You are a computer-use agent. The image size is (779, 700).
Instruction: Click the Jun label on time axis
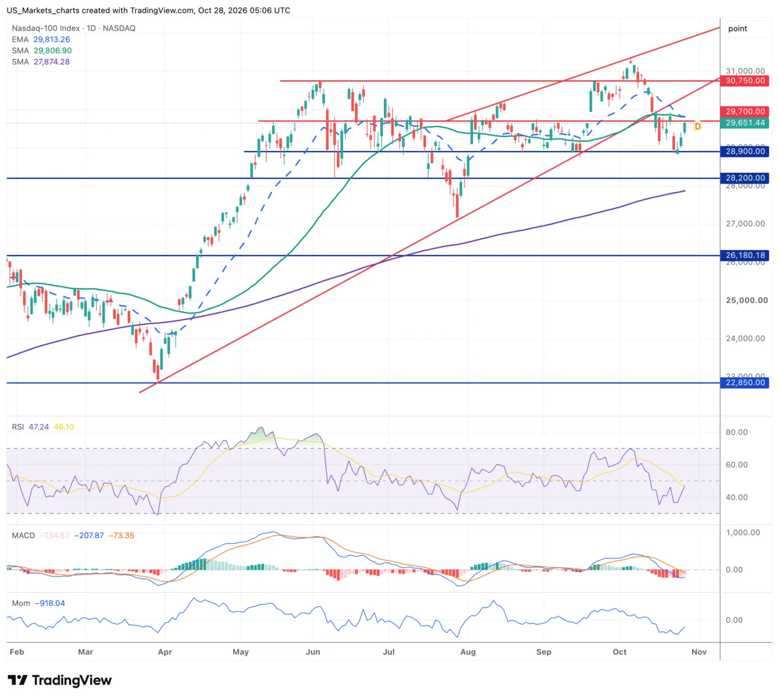coord(313,651)
